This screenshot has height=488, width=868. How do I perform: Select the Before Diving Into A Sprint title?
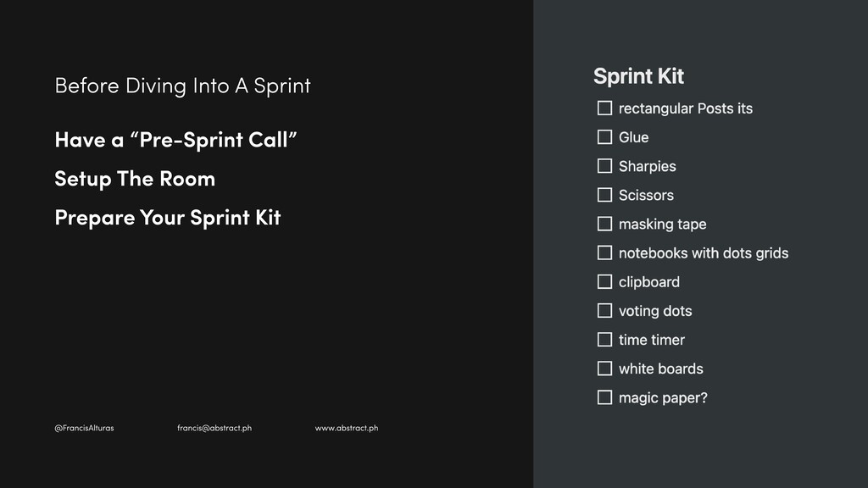point(183,86)
